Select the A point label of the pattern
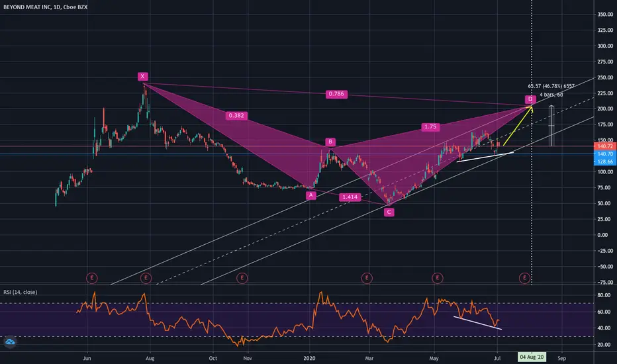Viewport: 617px width, 364px height. coord(311,195)
